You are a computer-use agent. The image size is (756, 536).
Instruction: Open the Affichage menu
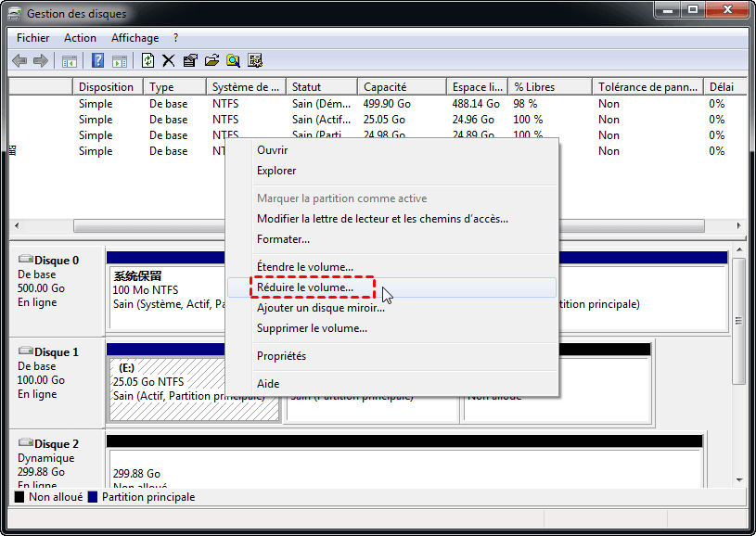[x=135, y=38]
